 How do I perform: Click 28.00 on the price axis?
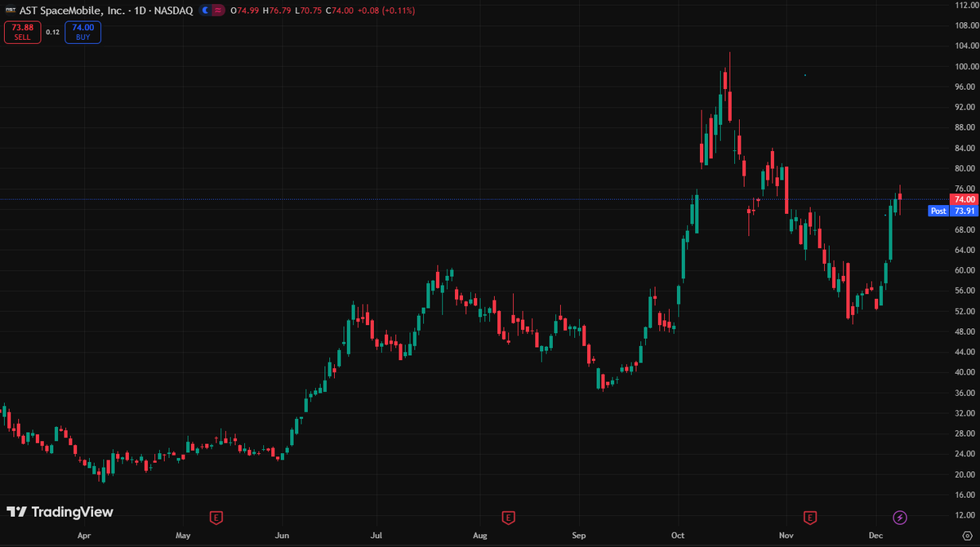964,434
